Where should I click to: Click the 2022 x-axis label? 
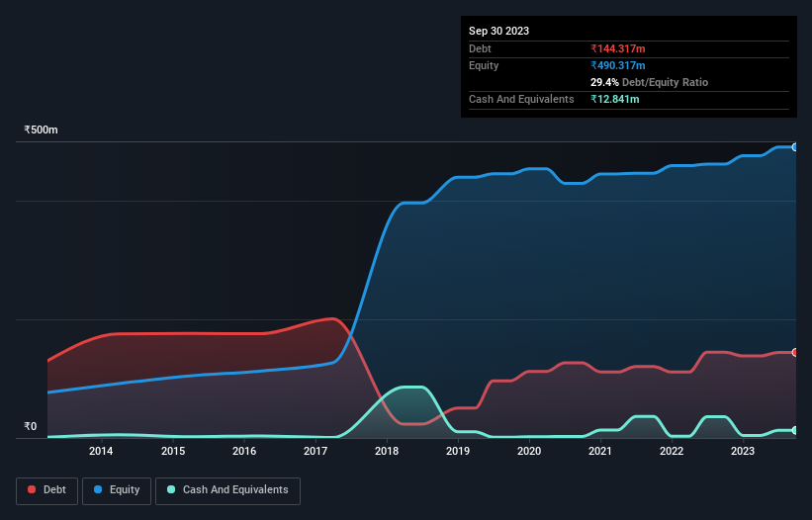(x=672, y=451)
